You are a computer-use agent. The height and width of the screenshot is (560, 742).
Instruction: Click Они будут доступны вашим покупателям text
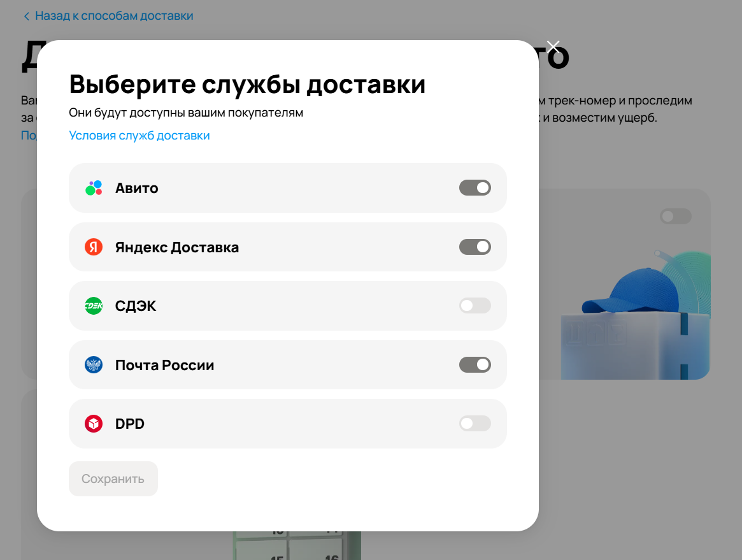coord(186,113)
